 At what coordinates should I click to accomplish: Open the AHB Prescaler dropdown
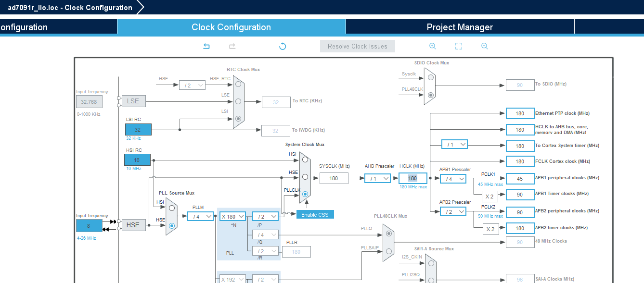click(377, 178)
